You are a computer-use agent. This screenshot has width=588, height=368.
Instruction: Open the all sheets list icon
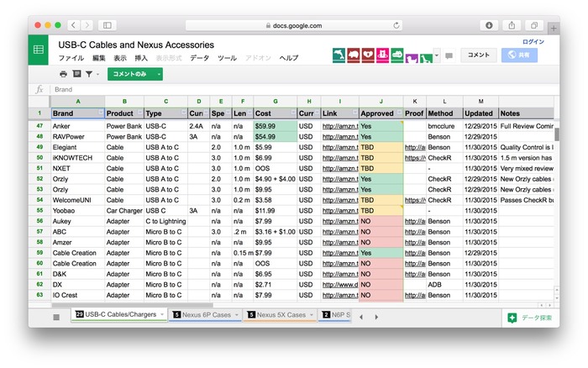point(56,318)
